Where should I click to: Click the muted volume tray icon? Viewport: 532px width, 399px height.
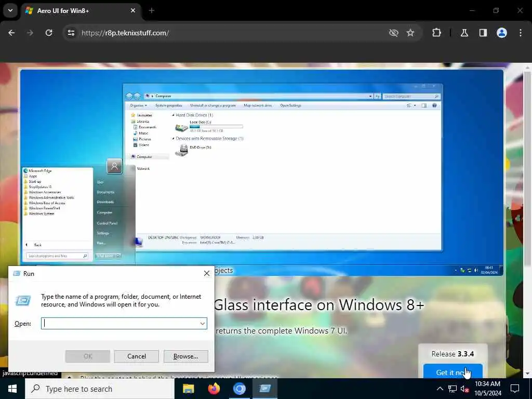(x=464, y=389)
